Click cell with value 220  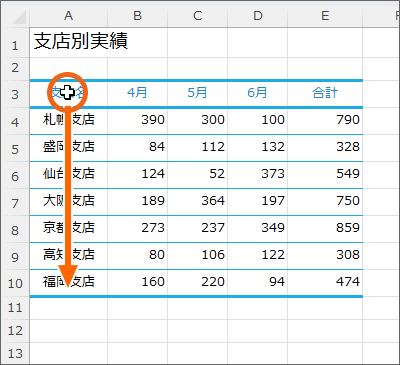click(x=198, y=283)
